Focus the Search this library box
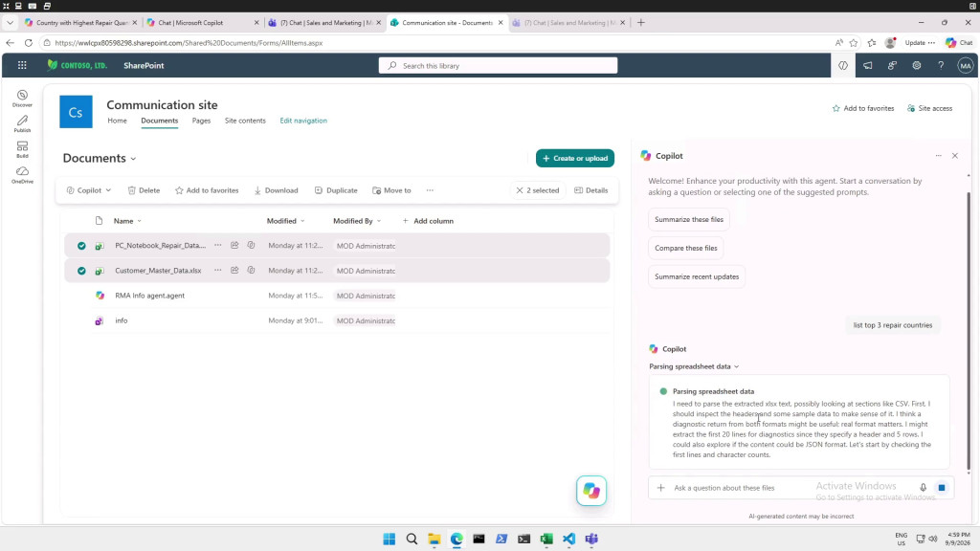Screen dimensions: 980x551 (498, 66)
